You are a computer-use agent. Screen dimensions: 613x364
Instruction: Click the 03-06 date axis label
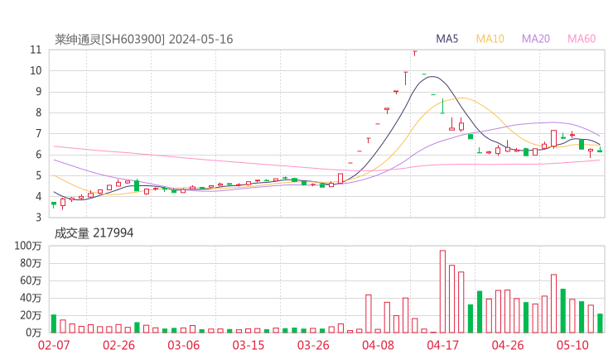[183, 345]
